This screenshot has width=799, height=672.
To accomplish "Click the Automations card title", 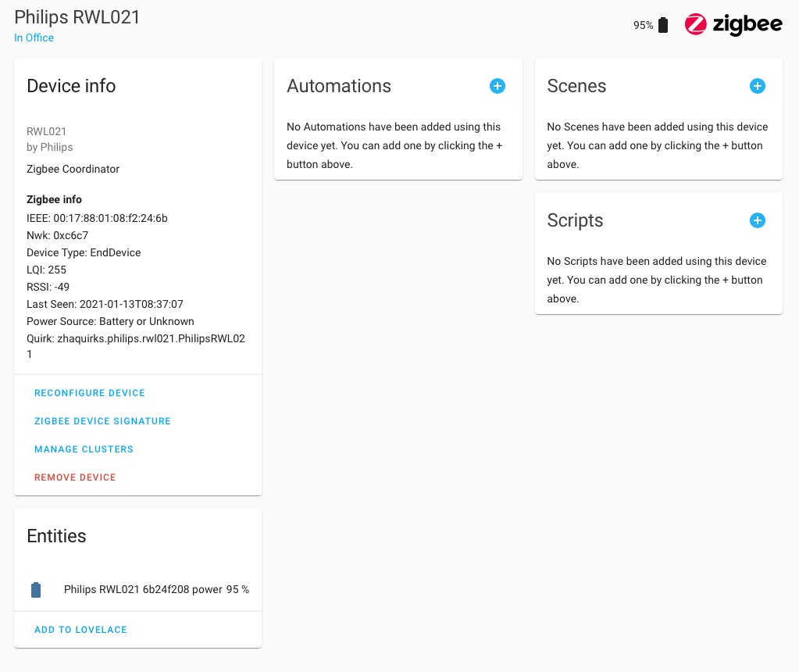I will [338, 86].
